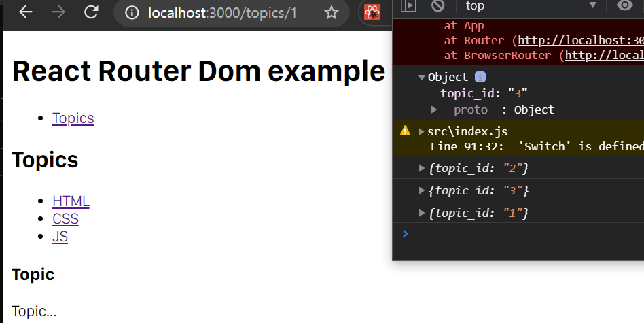Click the info badge next to Object
This screenshot has height=323, width=644.
click(x=480, y=77)
